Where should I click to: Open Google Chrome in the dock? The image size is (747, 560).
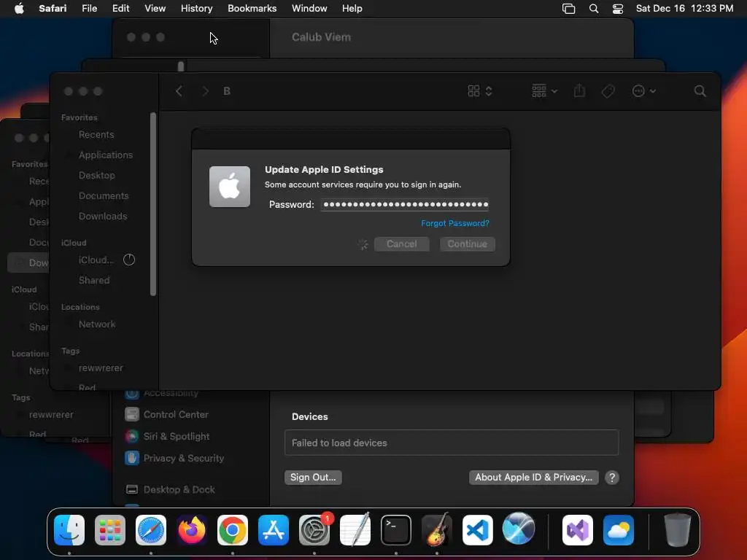point(233,530)
